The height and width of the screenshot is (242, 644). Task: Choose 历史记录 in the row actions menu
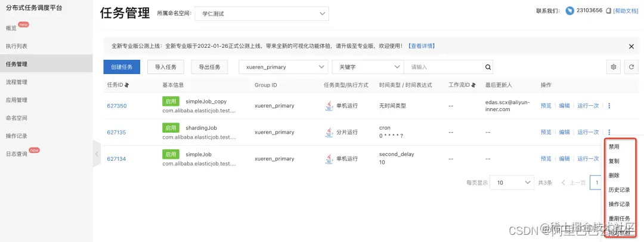click(x=621, y=190)
